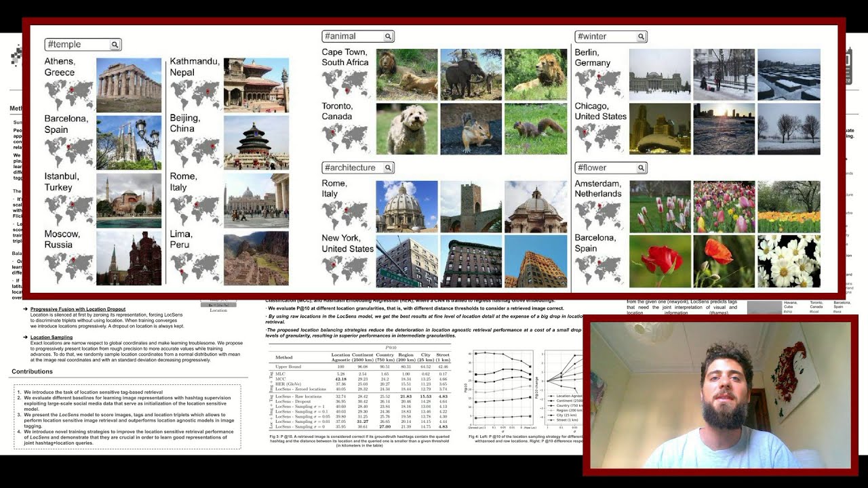Open the Chicago bare winter trees photo

pos(789,129)
